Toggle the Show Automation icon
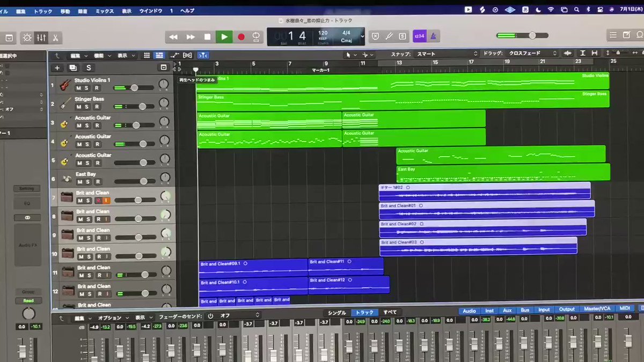Image resolution: width=644 pixels, height=362 pixels. click(175, 55)
